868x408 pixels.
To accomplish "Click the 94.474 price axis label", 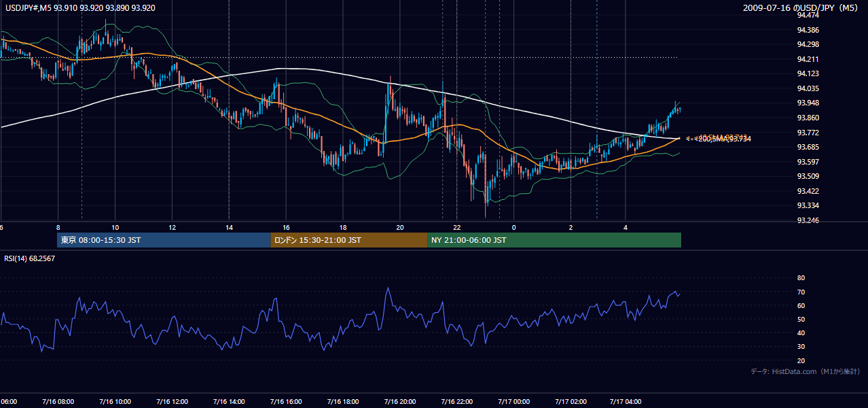I will (x=808, y=16).
